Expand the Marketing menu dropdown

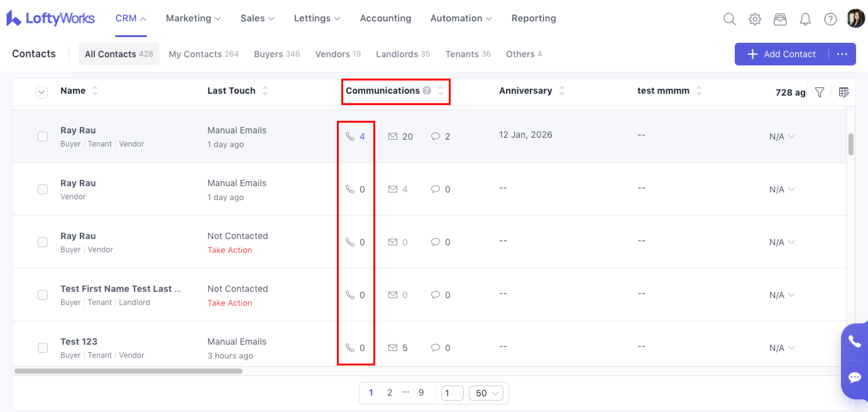click(193, 18)
